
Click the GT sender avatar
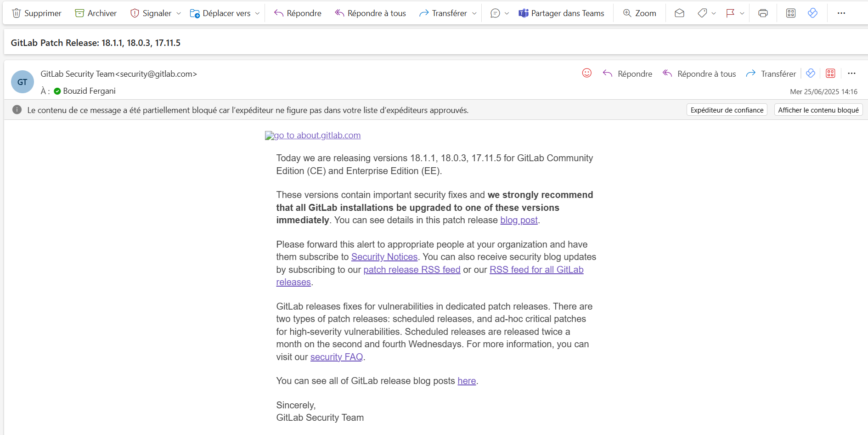(x=23, y=82)
